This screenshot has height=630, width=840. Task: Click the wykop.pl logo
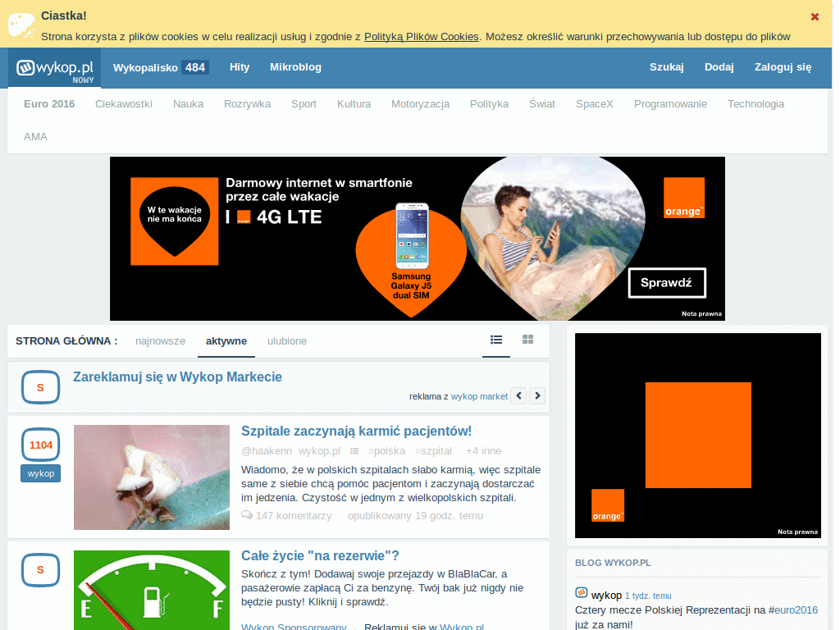[x=55, y=68]
